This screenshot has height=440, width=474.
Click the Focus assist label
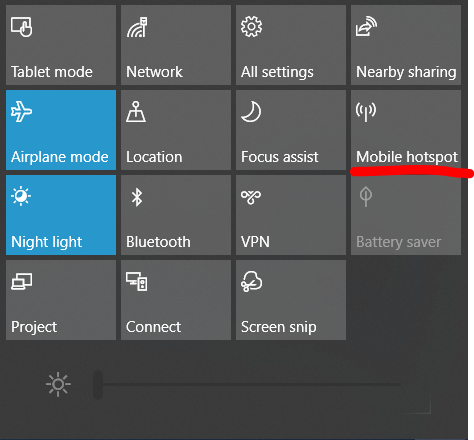tap(280, 157)
